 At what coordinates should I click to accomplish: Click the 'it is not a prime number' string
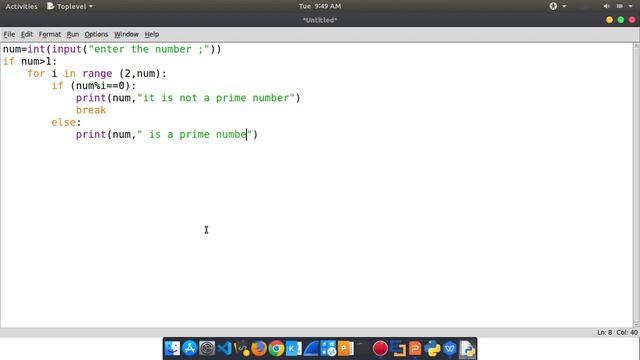[x=216, y=98]
